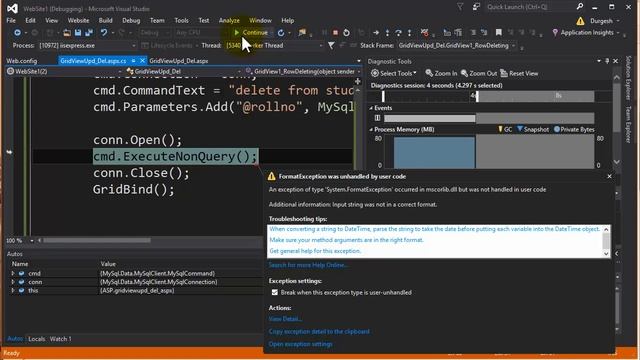This screenshot has height=360, width=640.
Task: Toggle the Snapshot legend marker
Action: pos(533,129)
